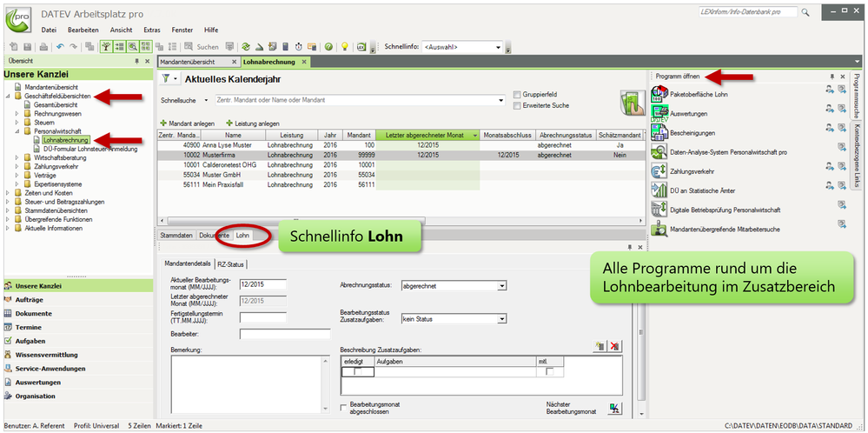868x433 pixels.
Task: Click the Aktueller Bearbeitungsmonat input field
Action: point(262,284)
